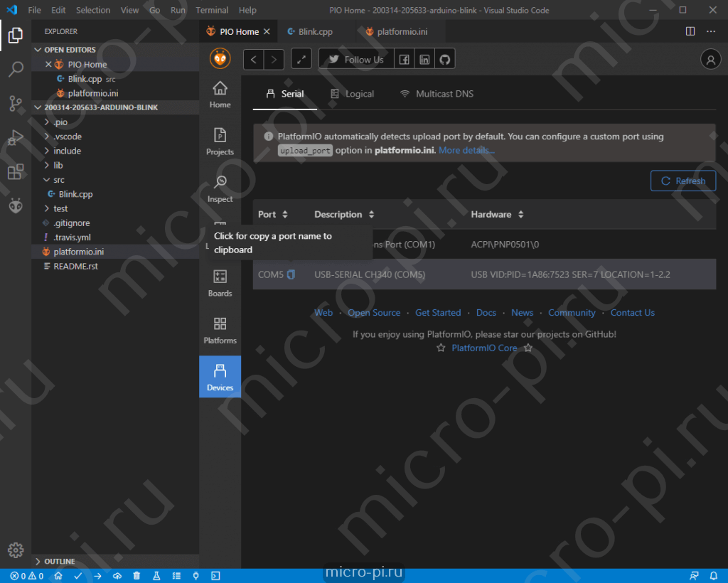Open the Community link at the page footer
Image resolution: width=728 pixels, height=583 pixels.
572,312
